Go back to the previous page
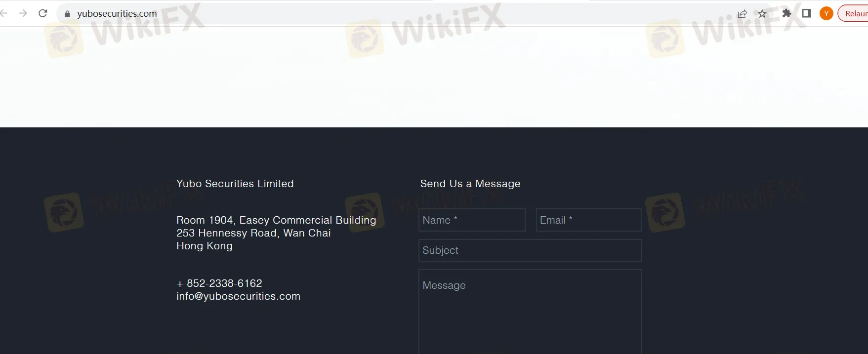 (x=3, y=13)
